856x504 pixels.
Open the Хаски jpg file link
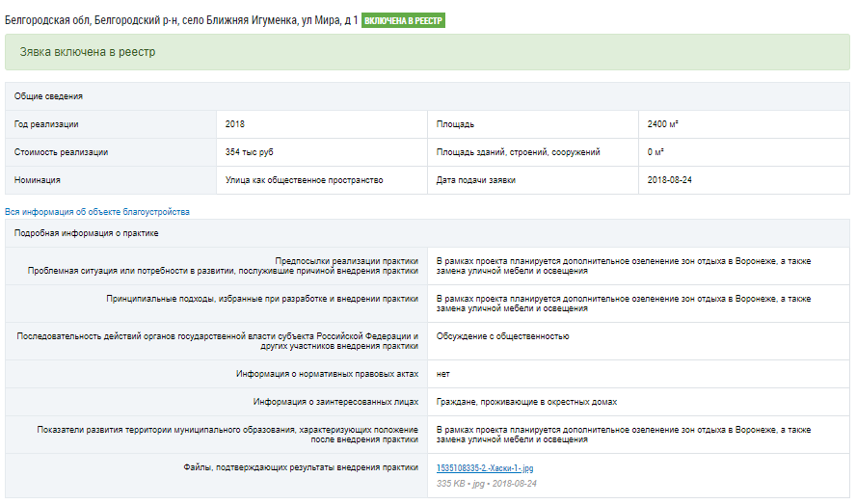(485, 467)
